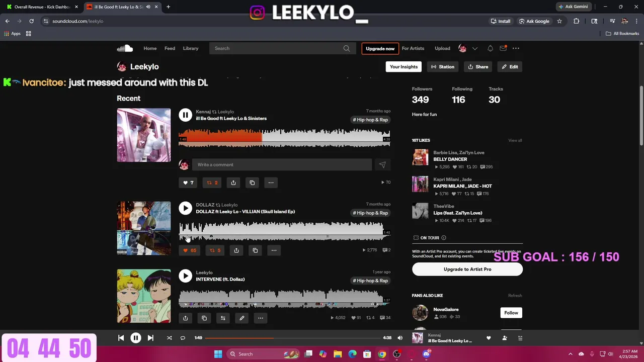This screenshot has height=362, width=644.
Task: Click the INTERVENE reorder arrows icon
Action: 223,318
